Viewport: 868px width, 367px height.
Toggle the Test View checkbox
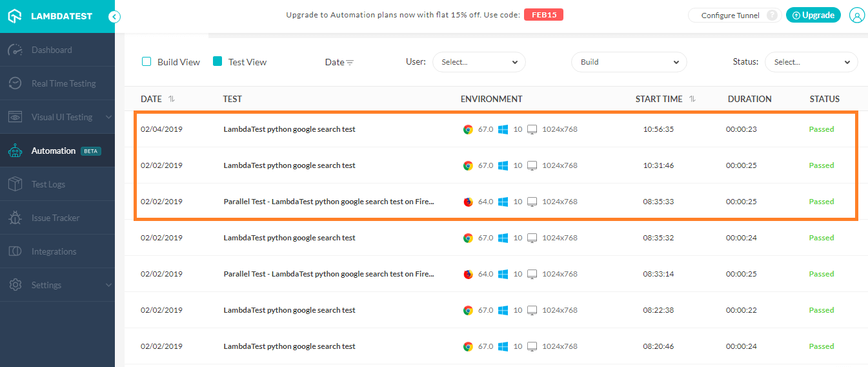tap(217, 61)
